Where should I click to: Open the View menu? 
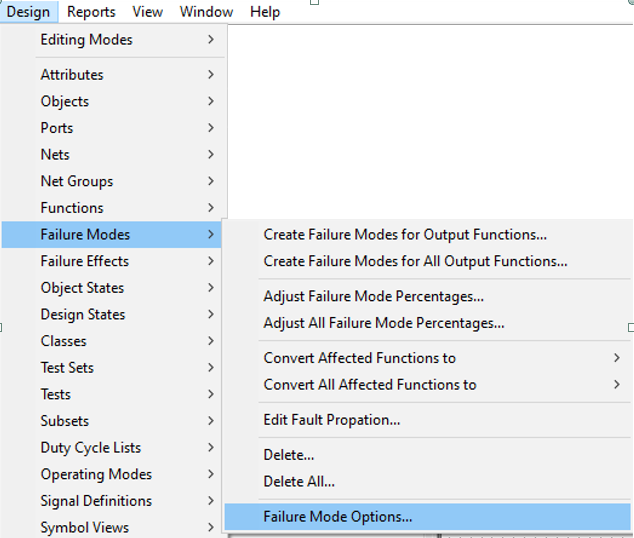click(147, 12)
